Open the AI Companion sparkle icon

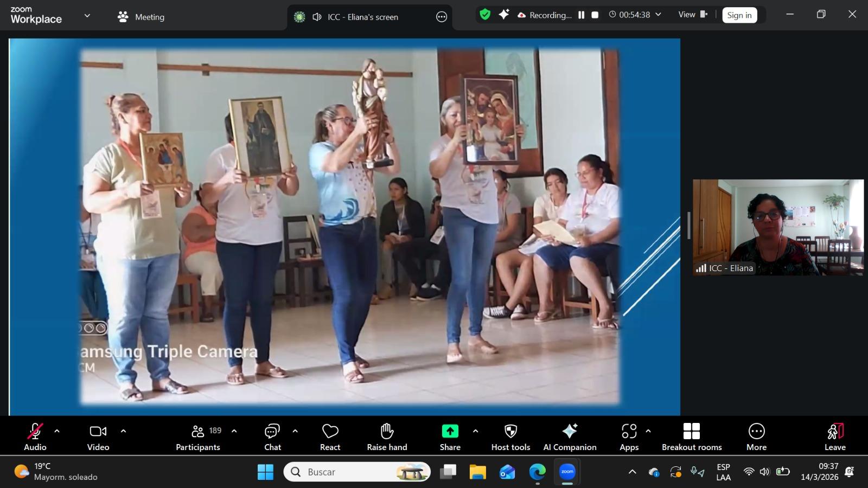coord(570,431)
